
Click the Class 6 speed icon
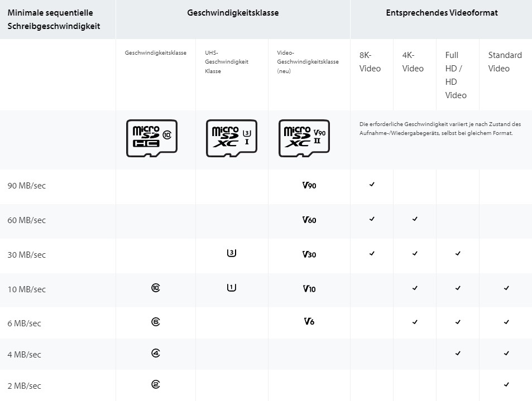pyautogui.click(x=156, y=322)
